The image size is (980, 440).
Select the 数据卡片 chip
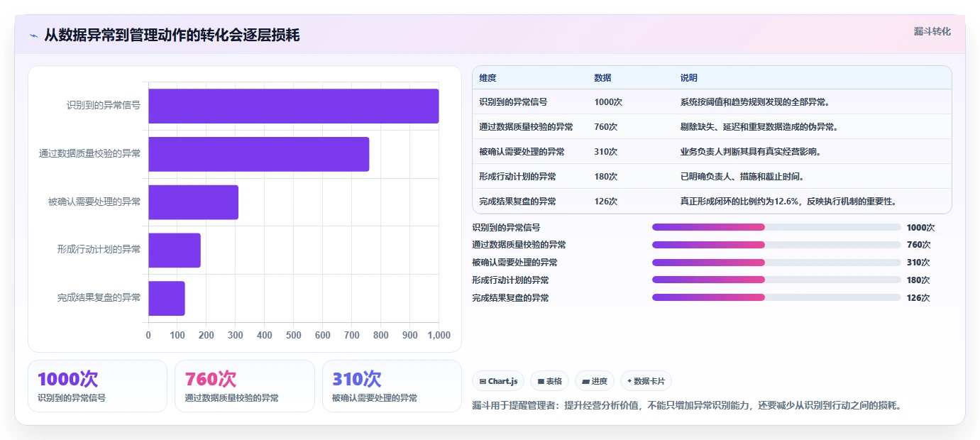pos(646,381)
